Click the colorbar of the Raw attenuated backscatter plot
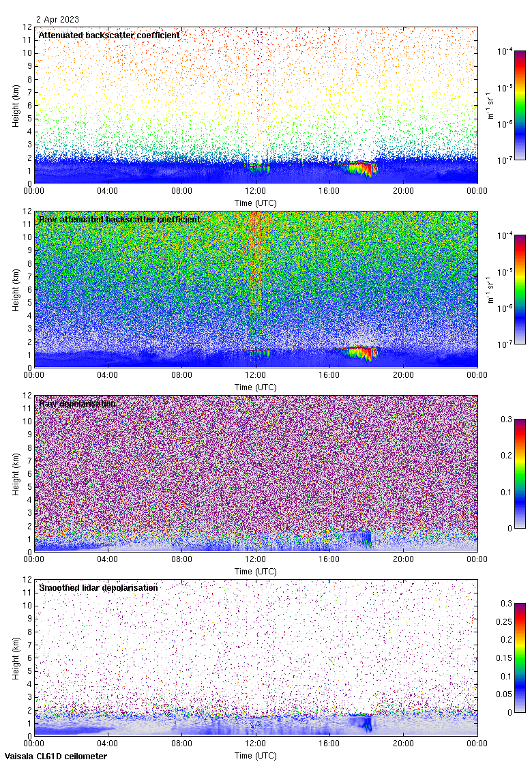 [520, 289]
